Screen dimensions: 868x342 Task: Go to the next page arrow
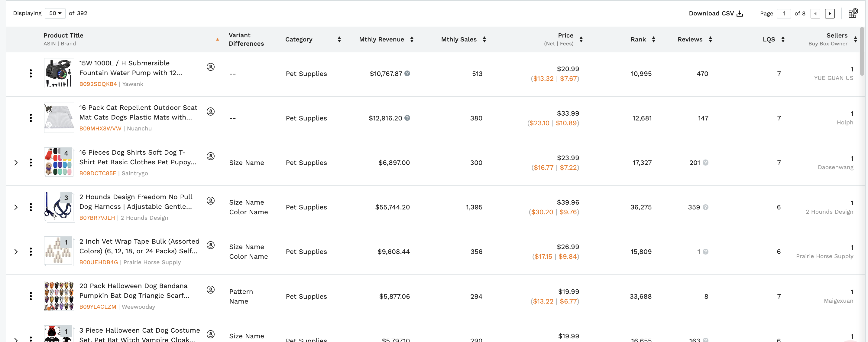click(x=830, y=14)
